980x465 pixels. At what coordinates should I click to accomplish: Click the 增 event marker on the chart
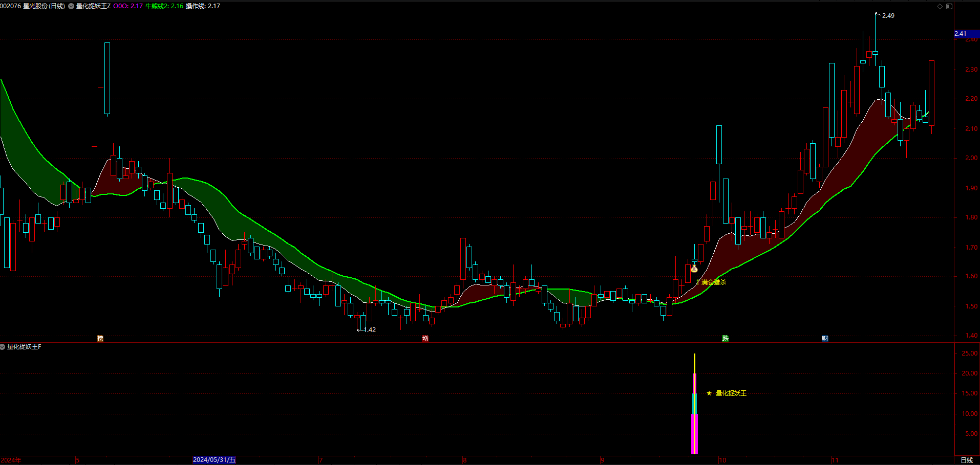coord(425,338)
